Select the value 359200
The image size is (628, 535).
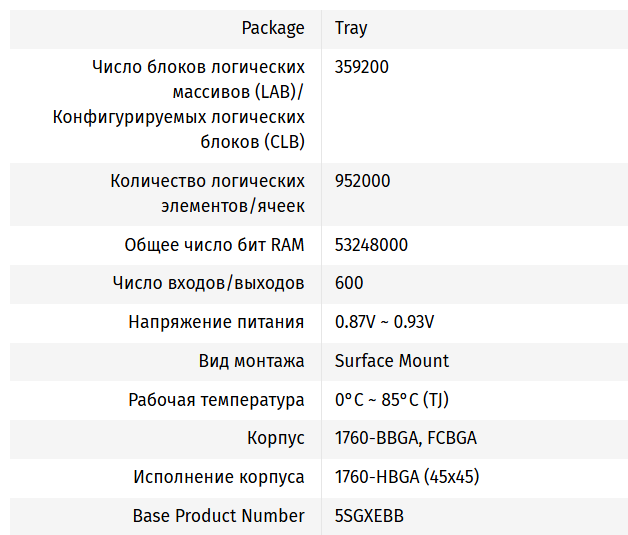(x=362, y=68)
